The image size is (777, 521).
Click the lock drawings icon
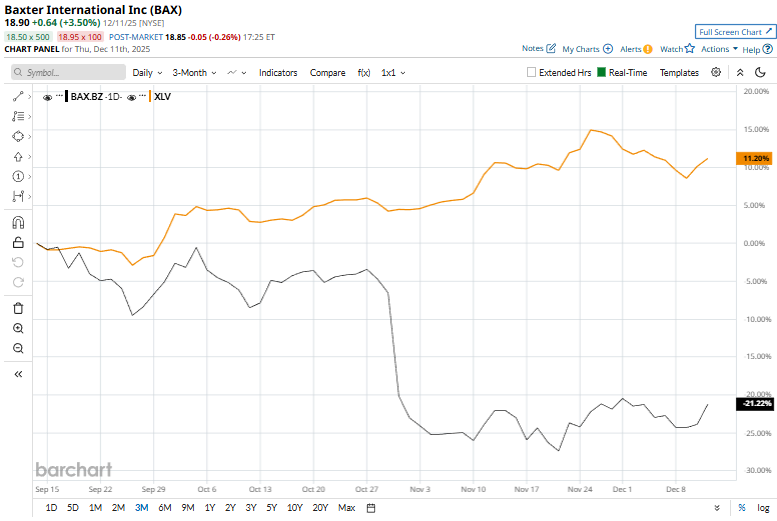[x=18, y=242]
